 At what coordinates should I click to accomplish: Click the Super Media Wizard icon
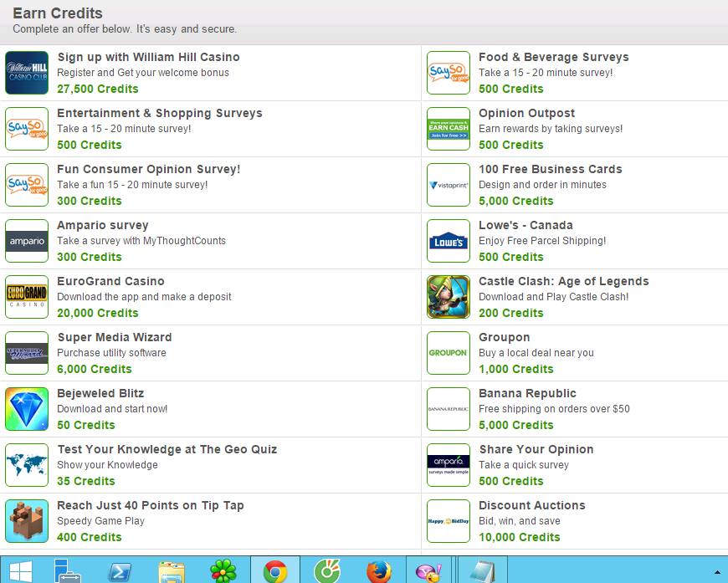click(x=27, y=353)
